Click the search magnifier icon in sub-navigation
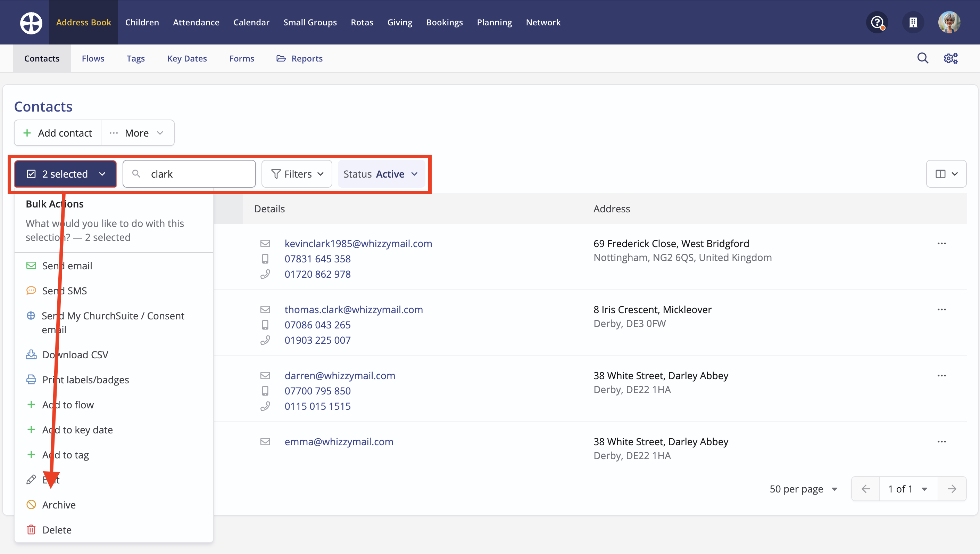This screenshot has width=980, height=554. (923, 58)
